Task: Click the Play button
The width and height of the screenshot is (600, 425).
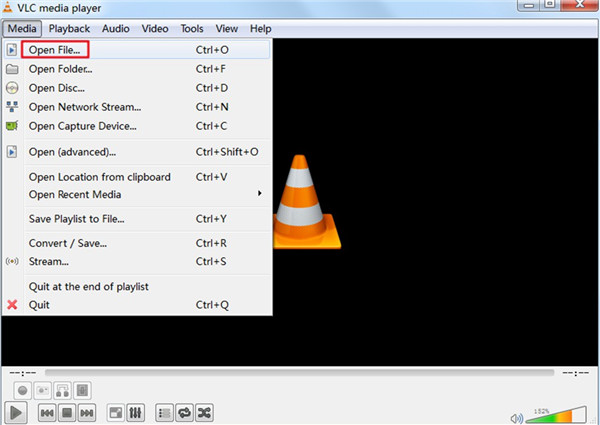Action: 16,413
